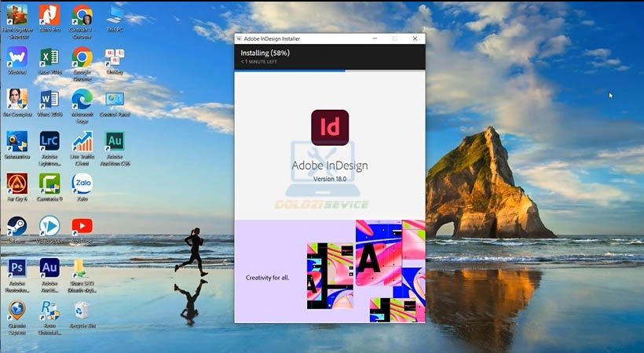The width and height of the screenshot is (644, 353).
Task: Select the UniKey desktop icon
Action: (x=115, y=57)
